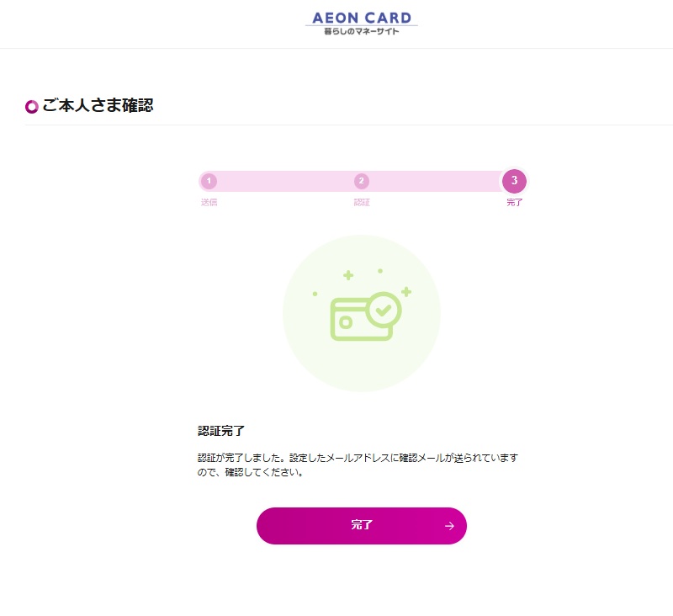Click the plus sparkle above the card illustration
The width and height of the screenshot is (673, 616).
click(347, 275)
